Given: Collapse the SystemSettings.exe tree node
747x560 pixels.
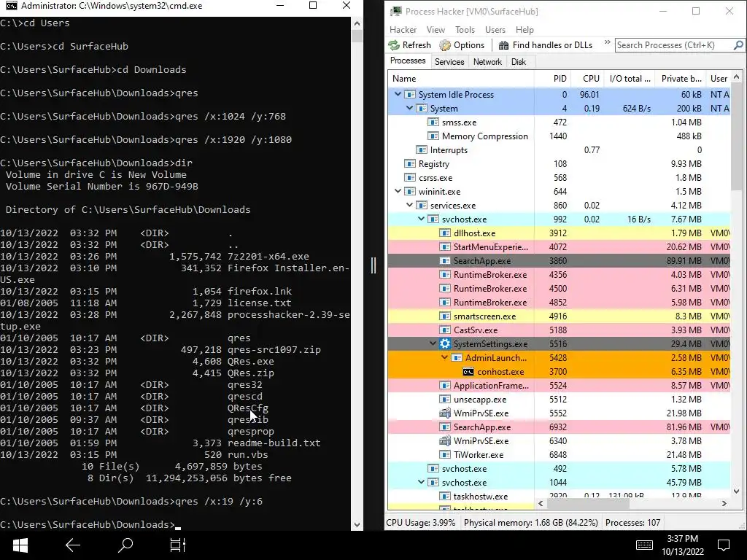Looking at the screenshot, I should pos(433,344).
